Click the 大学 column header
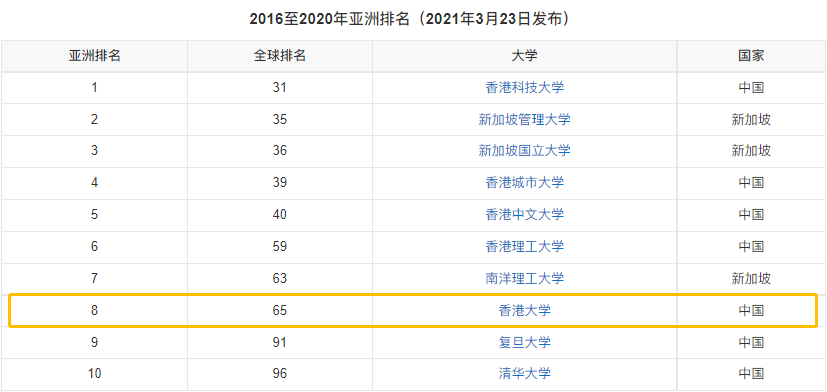This screenshot has width=827, height=392. pos(524,56)
